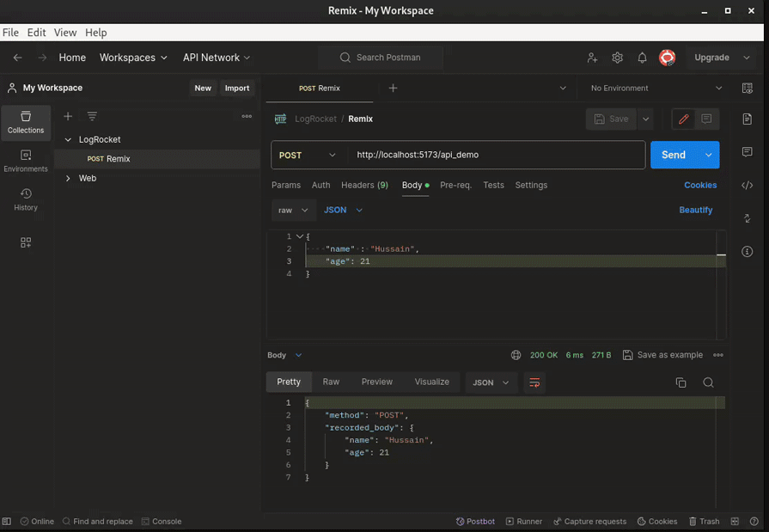Open the POST method dropdown
Screen dimensions: 769x532
click(307, 155)
